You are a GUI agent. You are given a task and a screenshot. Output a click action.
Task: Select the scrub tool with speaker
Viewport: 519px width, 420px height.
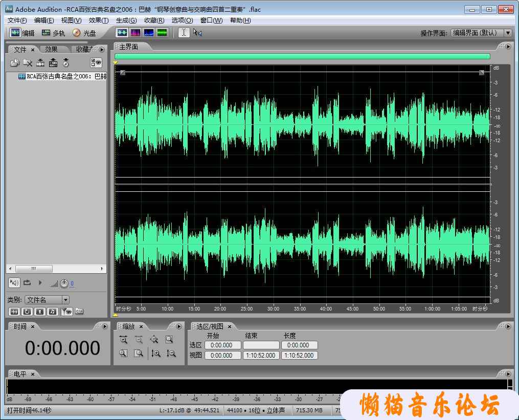[x=197, y=32]
